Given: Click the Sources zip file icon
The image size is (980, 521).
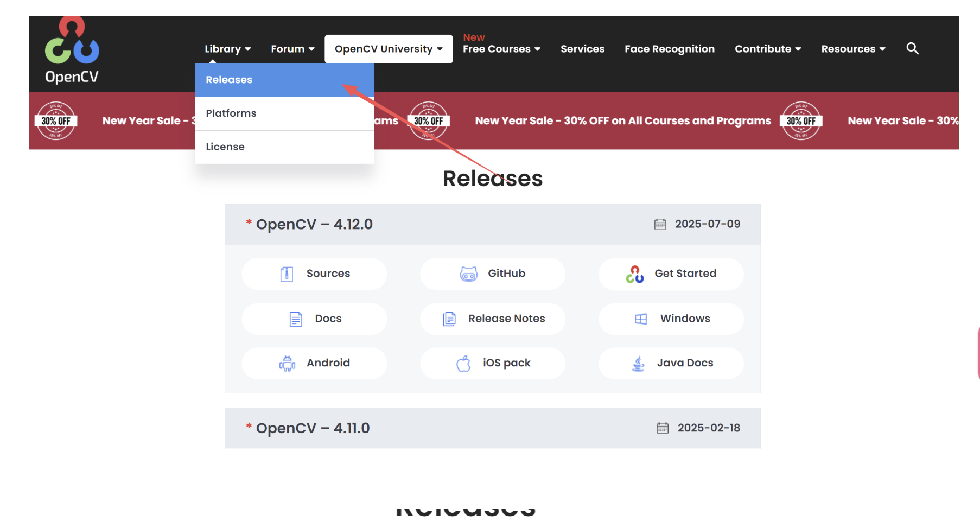Looking at the screenshot, I should point(287,274).
